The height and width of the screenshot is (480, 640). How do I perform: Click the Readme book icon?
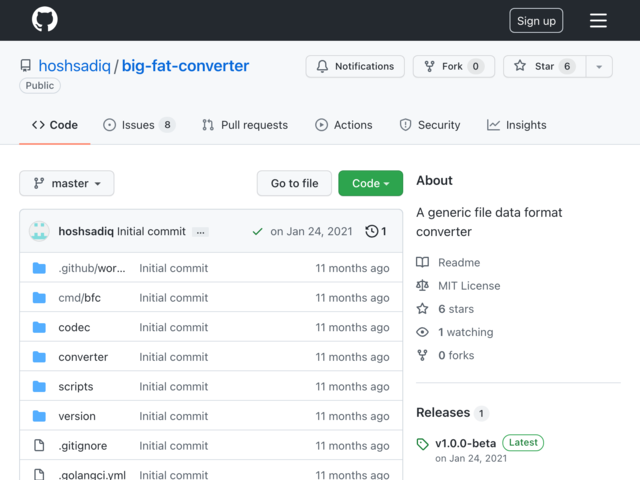point(422,262)
